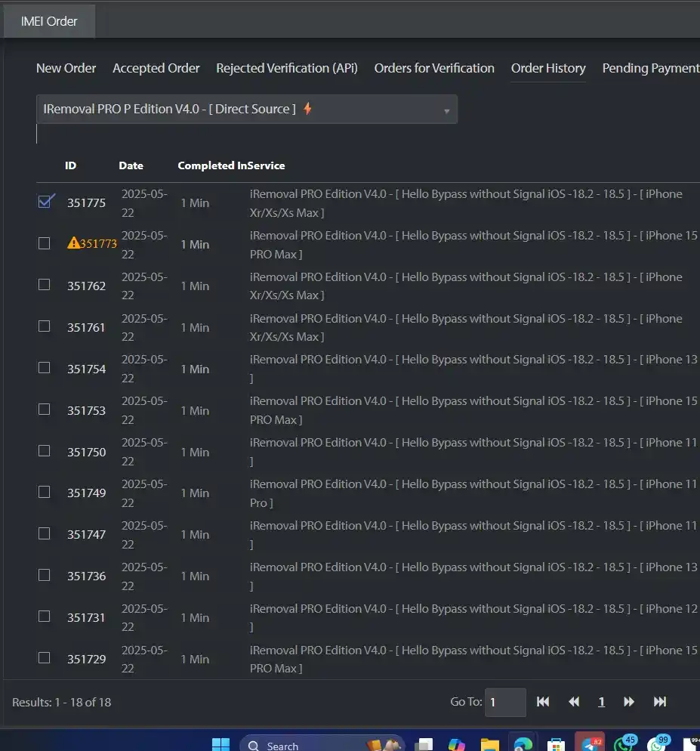Screen dimensions: 700x751
Task: Launch Copilot from the taskbar
Action: (x=456, y=744)
